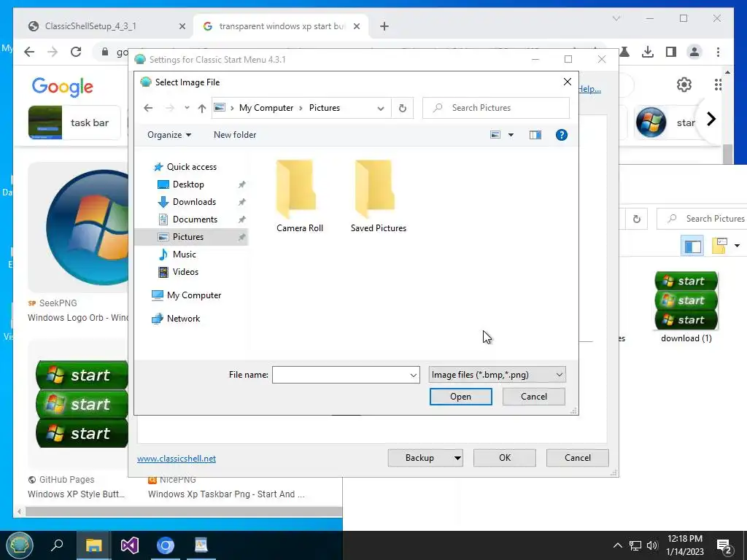Open the Organize menu
Screen dimensions: 747x560
[169, 135]
